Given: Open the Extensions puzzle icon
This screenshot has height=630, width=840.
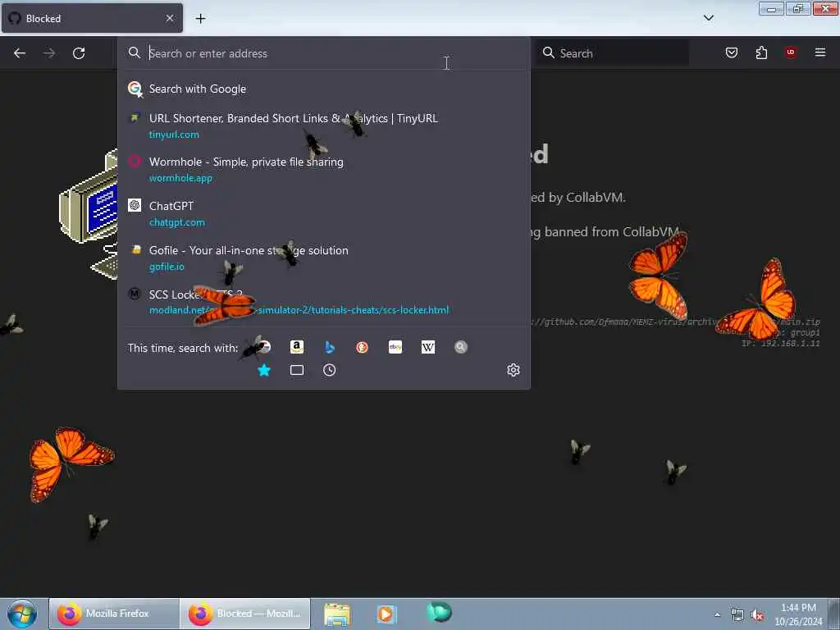Looking at the screenshot, I should click(x=761, y=52).
